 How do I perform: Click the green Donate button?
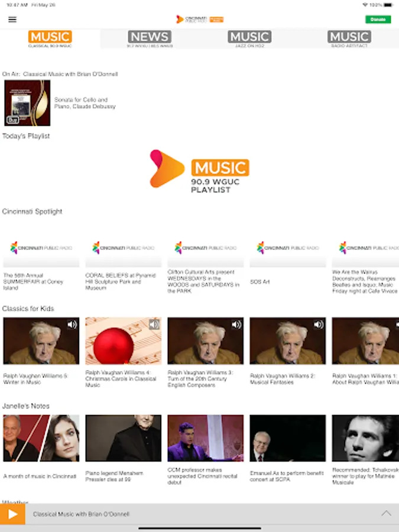[x=378, y=20]
